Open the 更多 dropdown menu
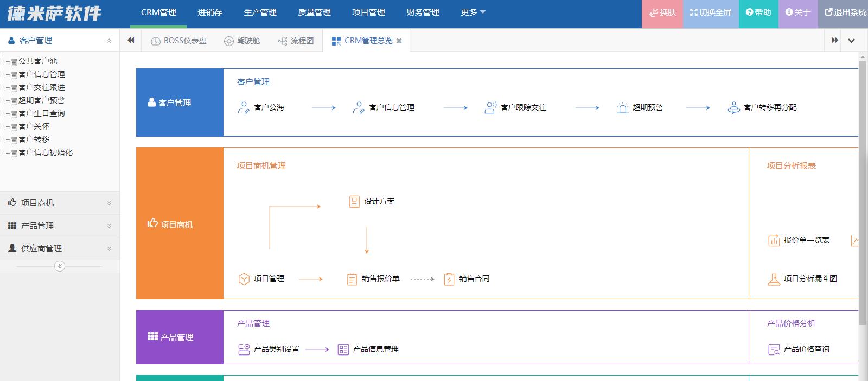 tap(473, 12)
